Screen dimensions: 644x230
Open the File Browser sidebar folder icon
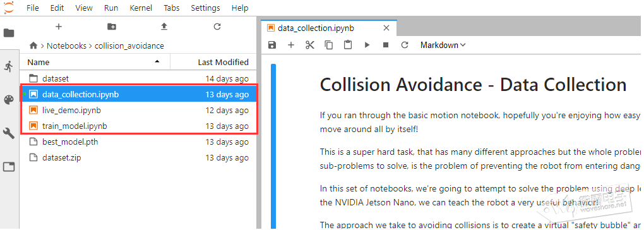click(x=9, y=33)
